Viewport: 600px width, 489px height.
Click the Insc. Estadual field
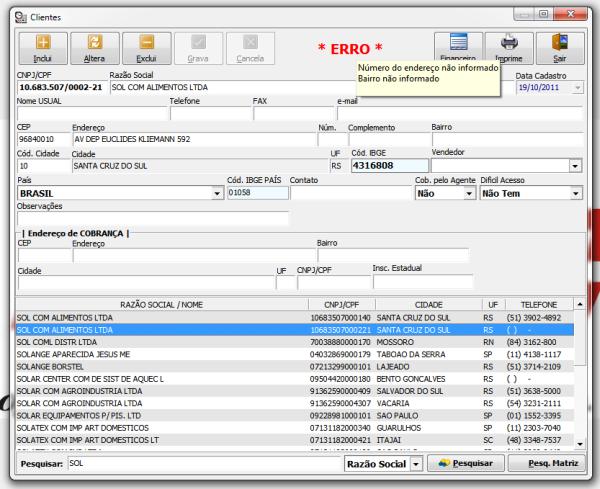[423, 282]
